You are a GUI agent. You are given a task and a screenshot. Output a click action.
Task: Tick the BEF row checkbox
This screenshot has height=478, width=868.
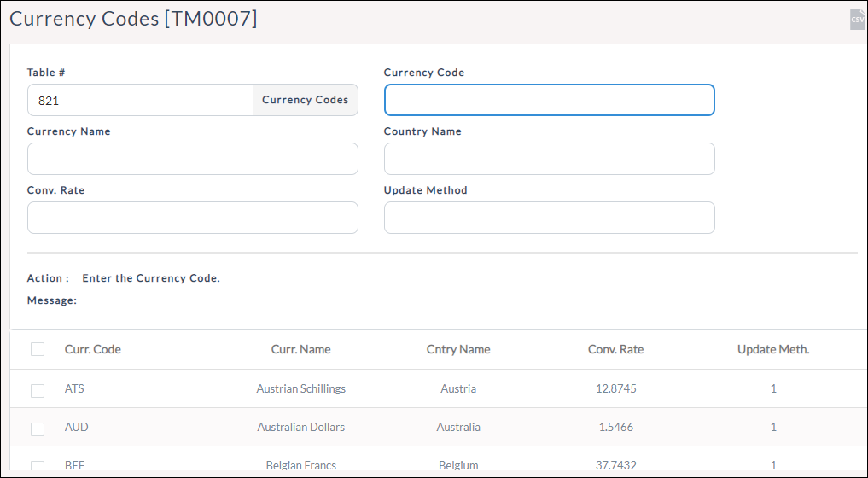coord(38,466)
